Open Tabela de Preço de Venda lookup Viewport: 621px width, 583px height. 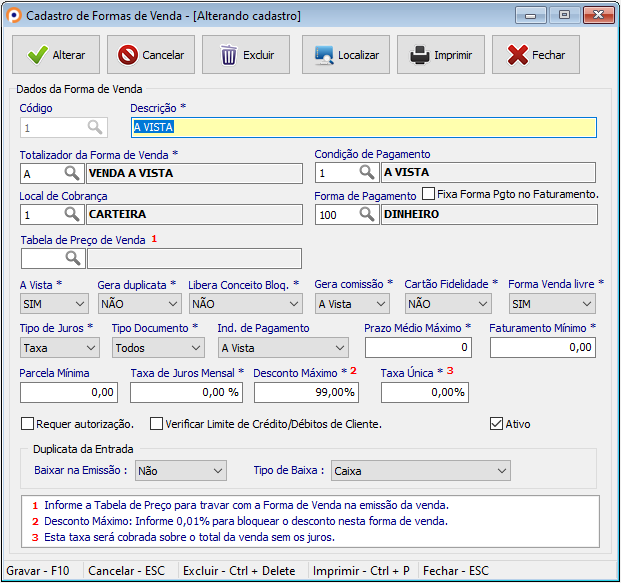coord(72,259)
